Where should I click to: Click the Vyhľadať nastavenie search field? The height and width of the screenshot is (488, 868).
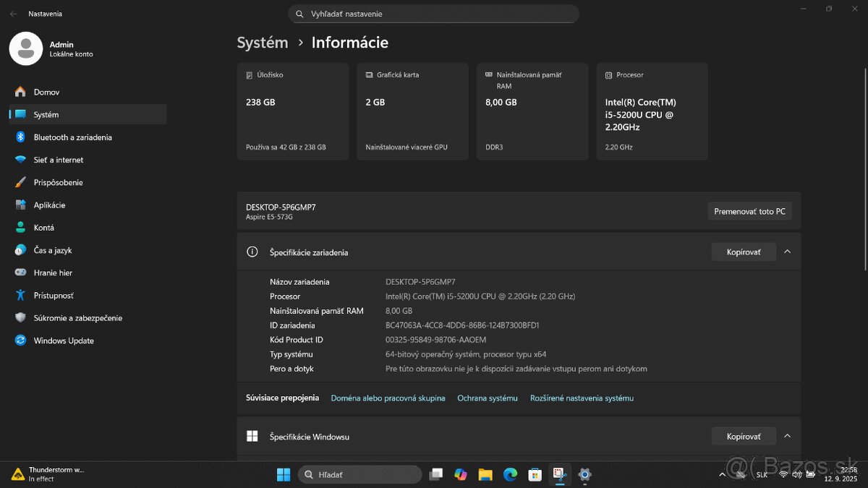pyautogui.click(x=434, y=13)
